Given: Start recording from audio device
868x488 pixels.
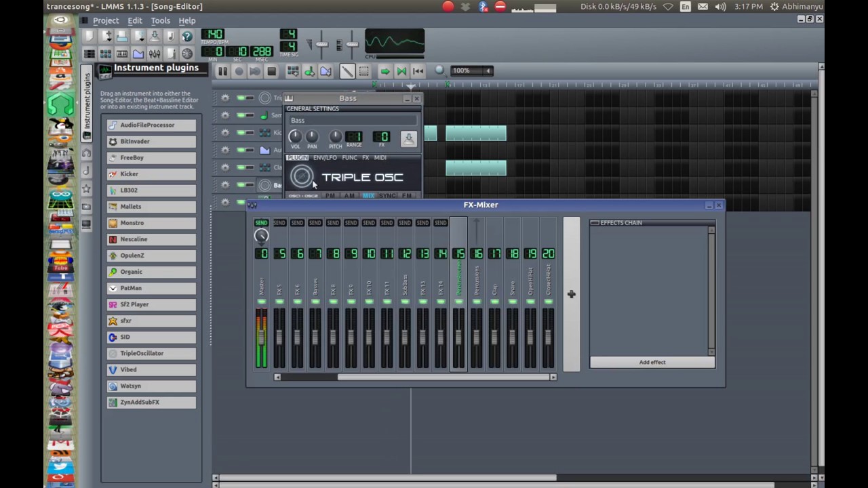Looking at the screenshot, I should tap(239, 71).
